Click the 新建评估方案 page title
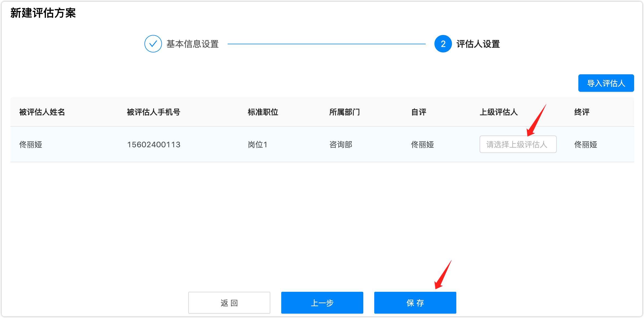This screenshot has height=318, width=644. [x=43, y=13]
